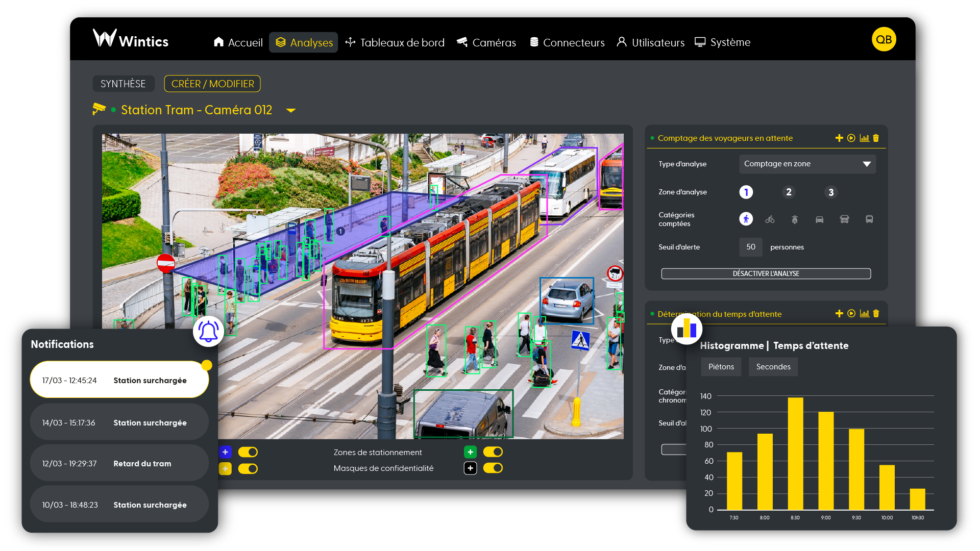The width and height of the screenshot is (980, 551).
Task: Open Type d'analyse Comptage en zone dropdown
Action: [807, 164]
